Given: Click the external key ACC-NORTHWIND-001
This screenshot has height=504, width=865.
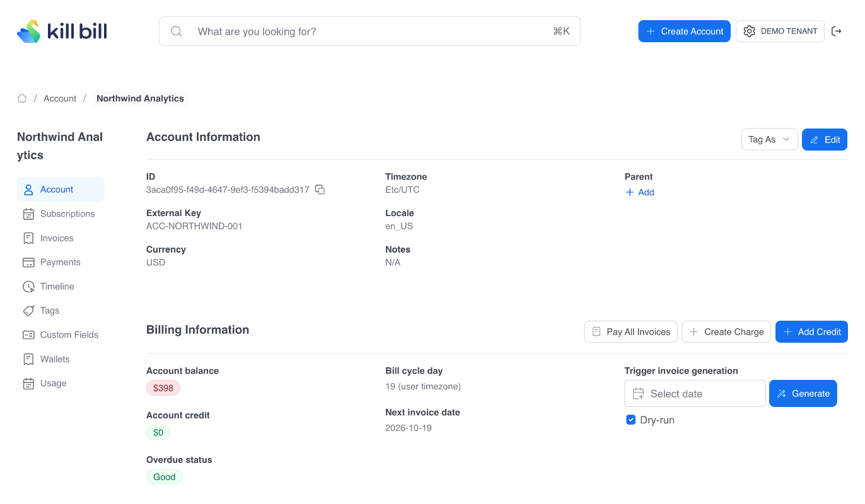Looking at the screenshot, I should pyautogui.click(x=194, y=226).
